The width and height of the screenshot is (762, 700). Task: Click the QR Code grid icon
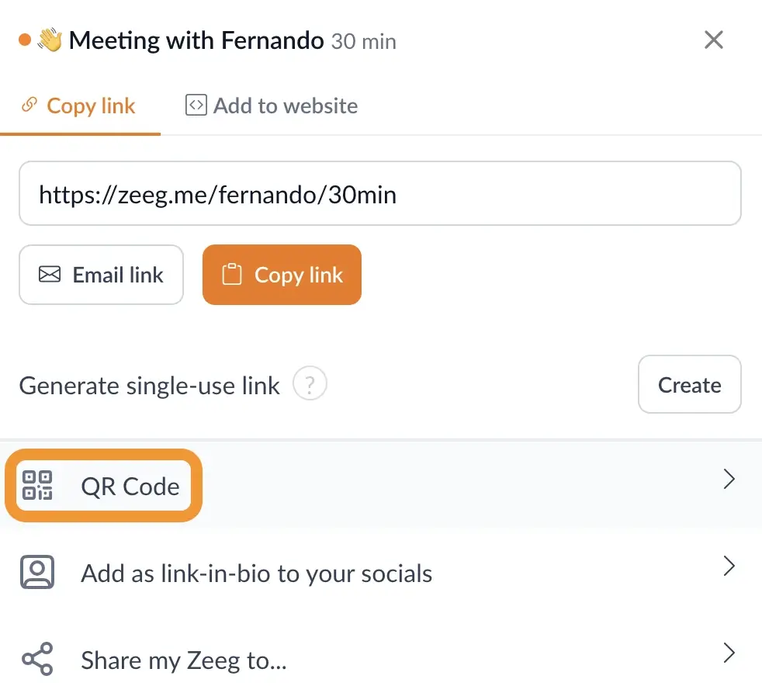coord(36,486)
